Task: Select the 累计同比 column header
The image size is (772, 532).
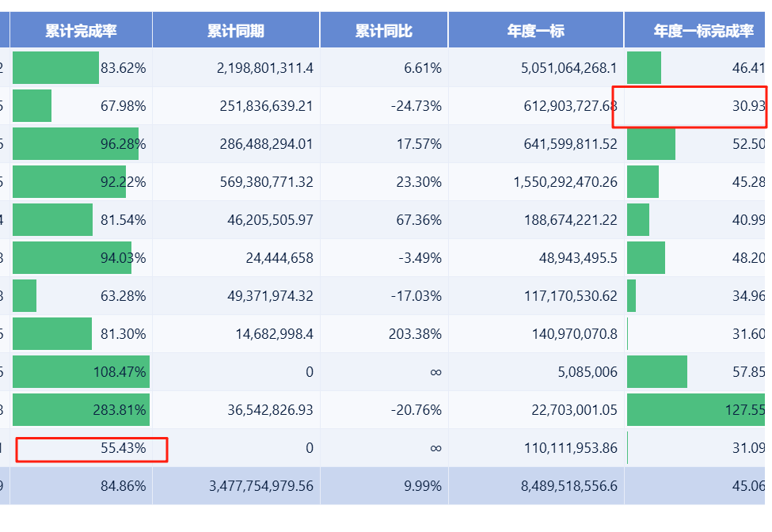Action: click(384, 31)
